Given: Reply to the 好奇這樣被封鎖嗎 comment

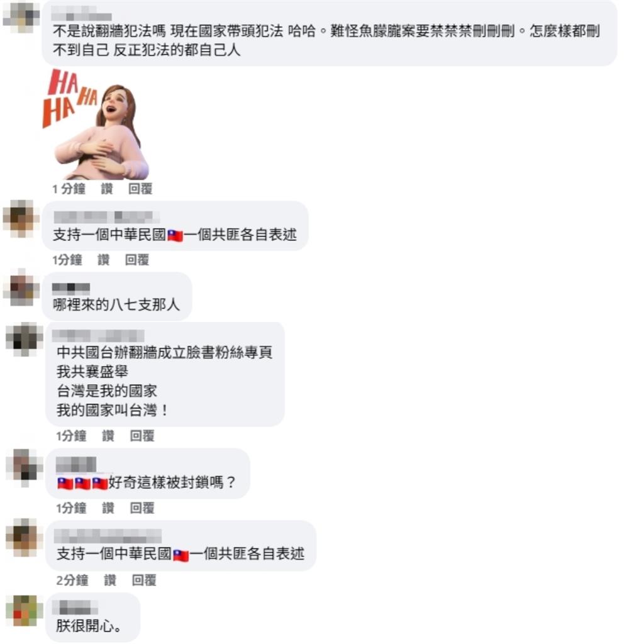Looking at the screenshot, I should [142, 508].
